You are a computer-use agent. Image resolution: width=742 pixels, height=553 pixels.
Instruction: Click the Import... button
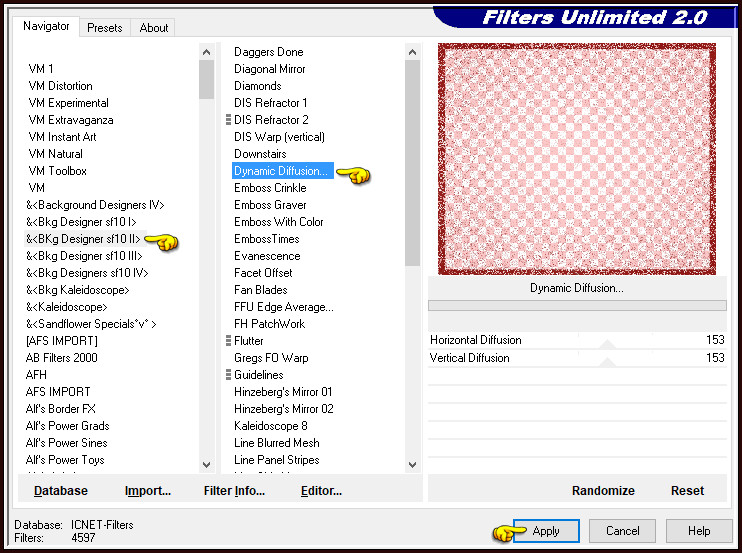point(148,491)
